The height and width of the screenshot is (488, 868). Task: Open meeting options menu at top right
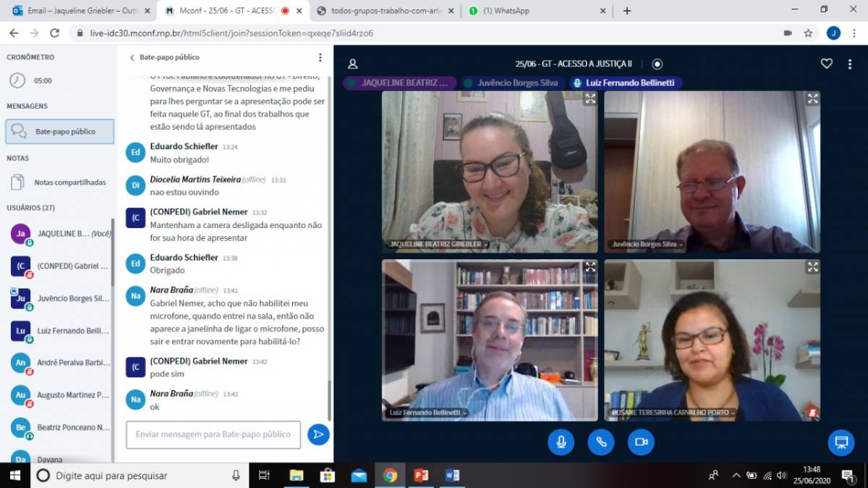click(x=849, y=64)
